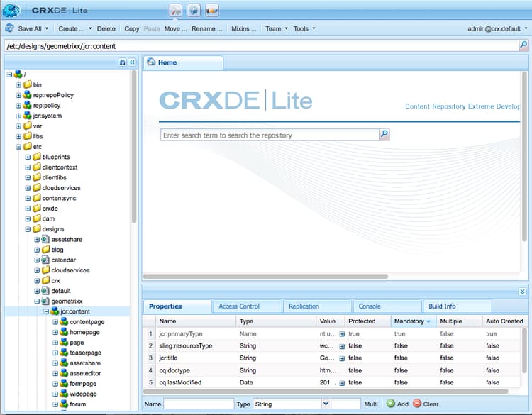532x415 pixels.
Task: Click the rep:repoPolicy node icon
Action: pyautogui.click(x=28, y=95)
